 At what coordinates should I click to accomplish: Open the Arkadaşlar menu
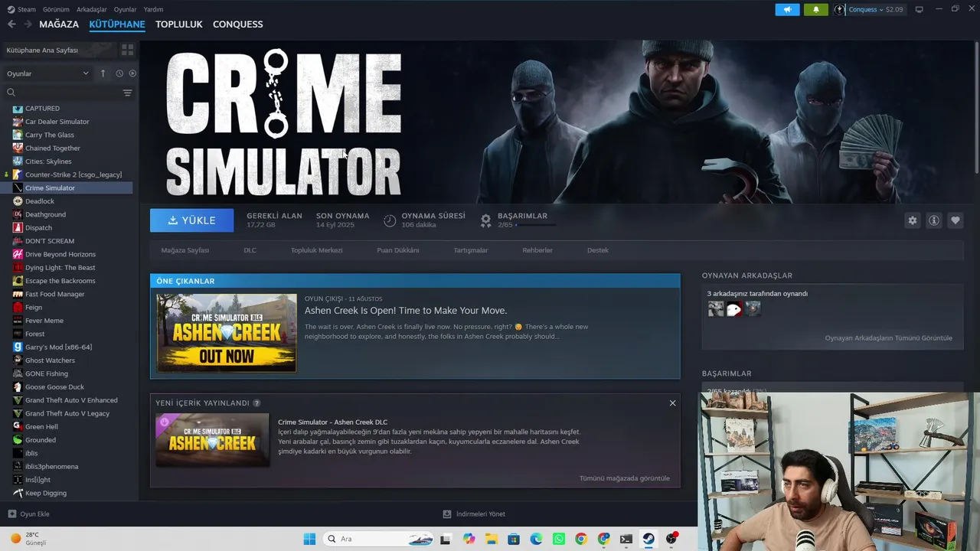(92, 9)
